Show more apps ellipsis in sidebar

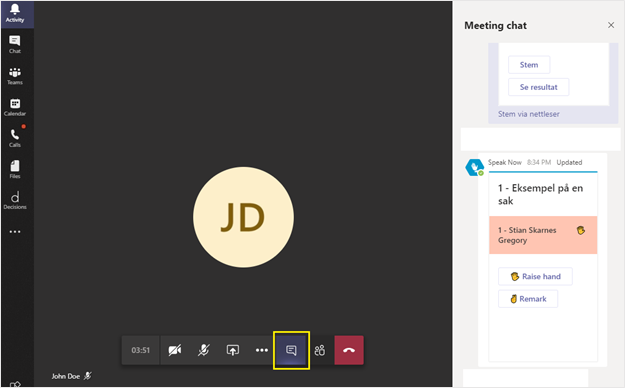click(15, 232)
